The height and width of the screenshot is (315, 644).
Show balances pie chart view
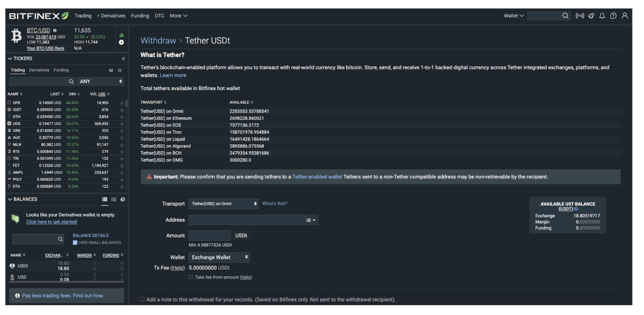123,199
